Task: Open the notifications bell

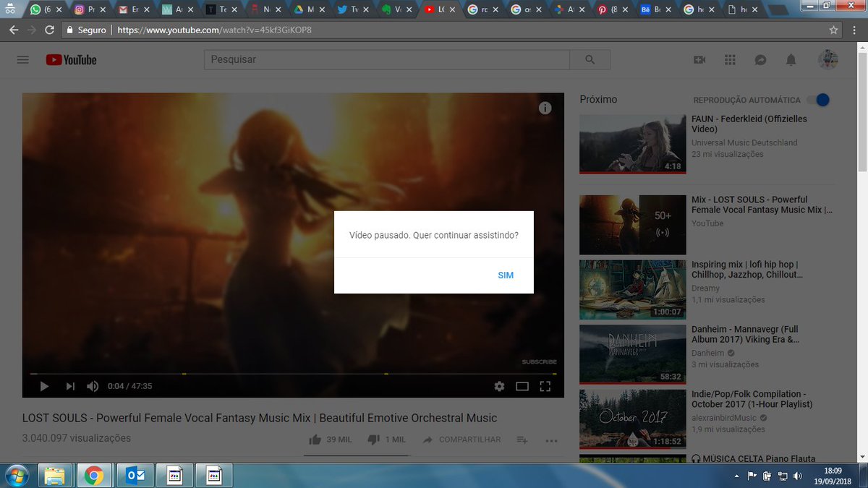Action: tap(791, 60)
